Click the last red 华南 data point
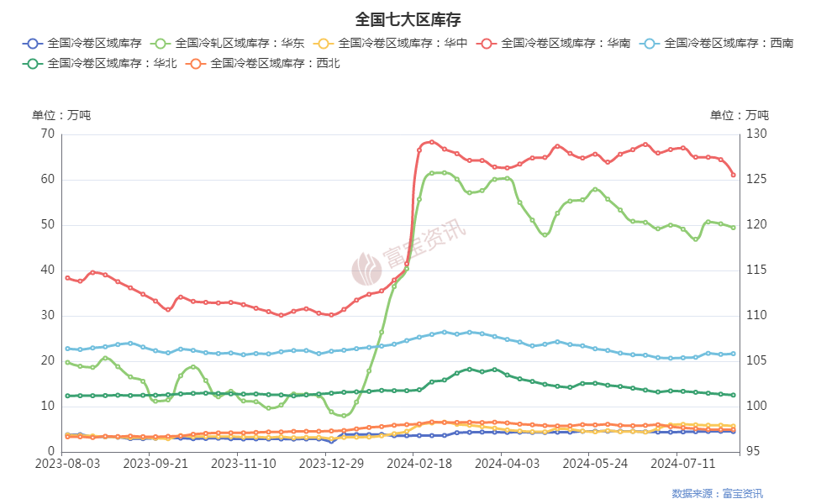 pos(734,175)
